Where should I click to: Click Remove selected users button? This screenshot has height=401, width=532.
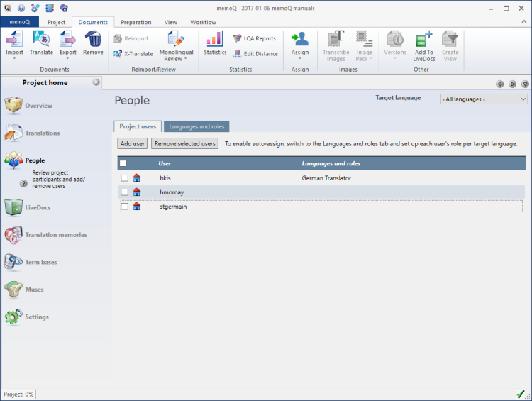[x=185, y=144]
